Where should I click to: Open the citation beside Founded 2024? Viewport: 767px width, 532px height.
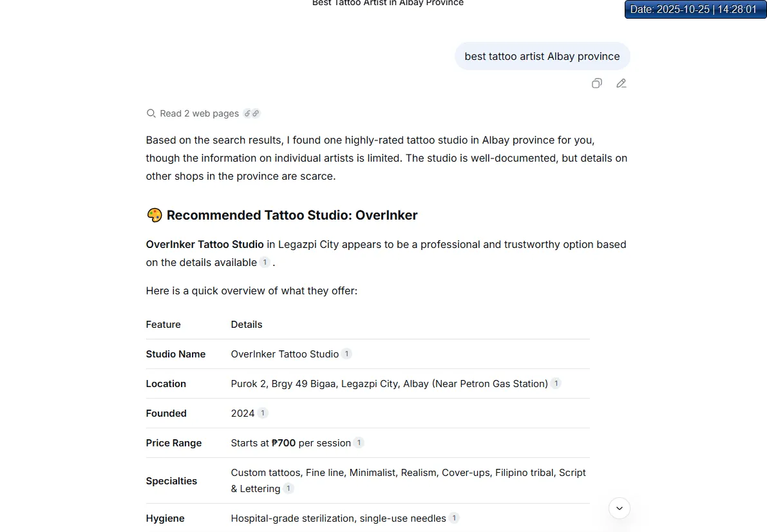[263, 413]
